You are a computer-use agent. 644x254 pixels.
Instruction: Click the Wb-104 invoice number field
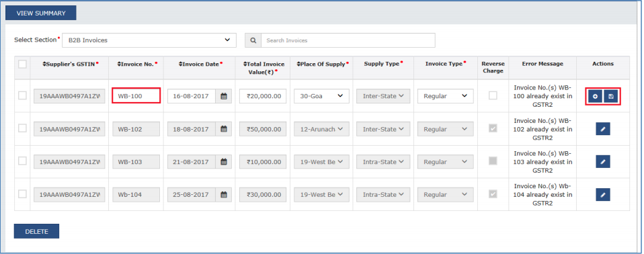tap(136, 194)
